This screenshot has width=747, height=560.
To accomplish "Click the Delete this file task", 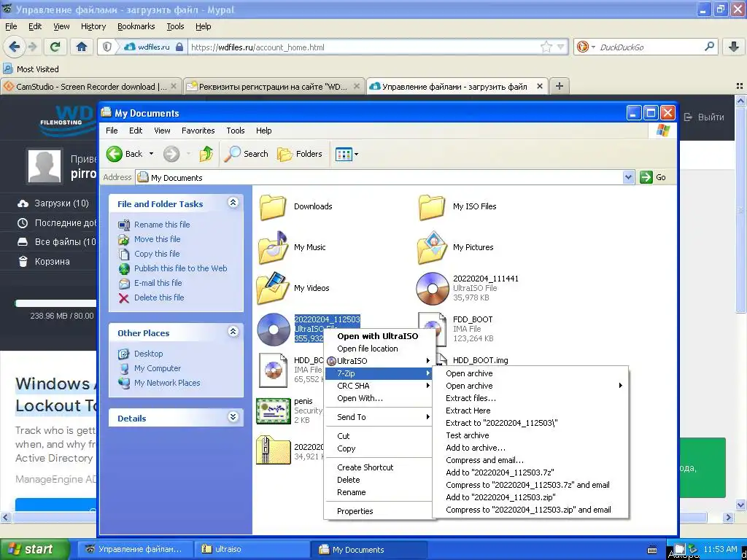I will click(x=158, y=297).
